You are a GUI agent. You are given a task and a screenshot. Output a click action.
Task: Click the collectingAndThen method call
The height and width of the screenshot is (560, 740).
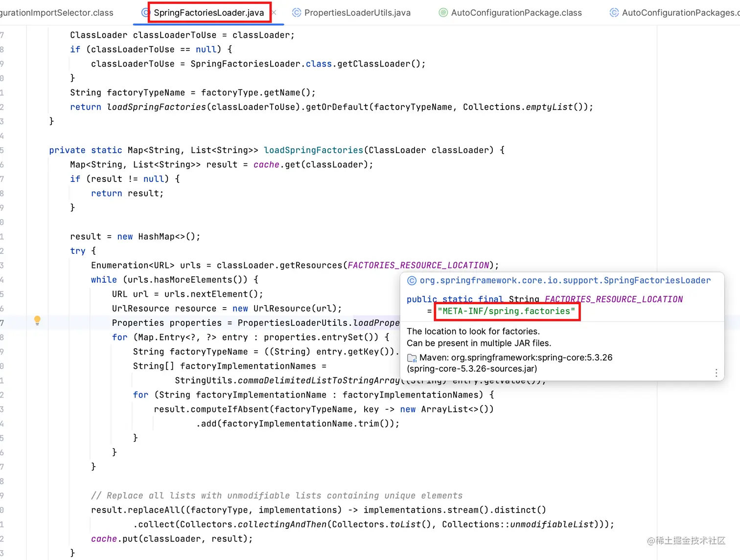coord(282,525)
